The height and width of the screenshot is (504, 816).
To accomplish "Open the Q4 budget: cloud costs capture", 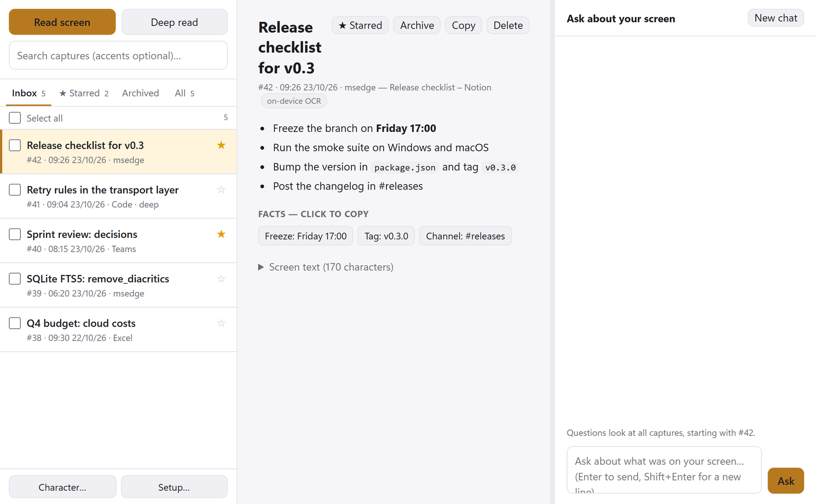I will pos(118,329).
